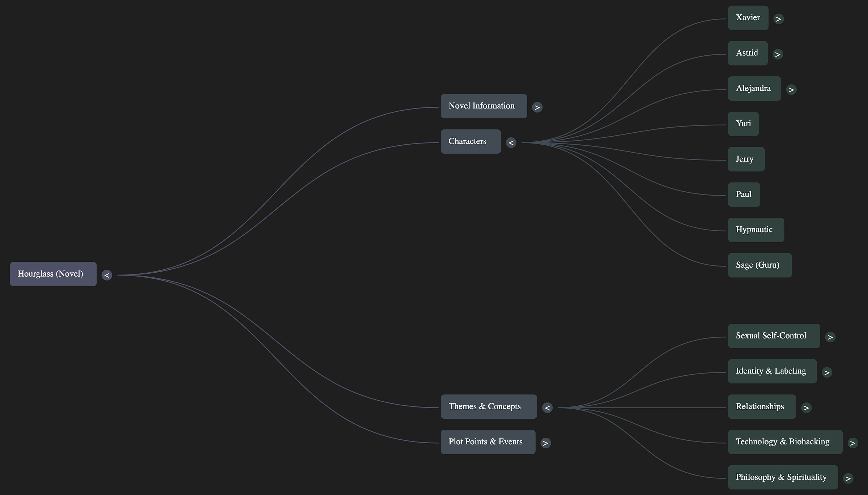Screen dimensions: 868x495
Task: Select the Yuri character node
Action: click(743, 124)
